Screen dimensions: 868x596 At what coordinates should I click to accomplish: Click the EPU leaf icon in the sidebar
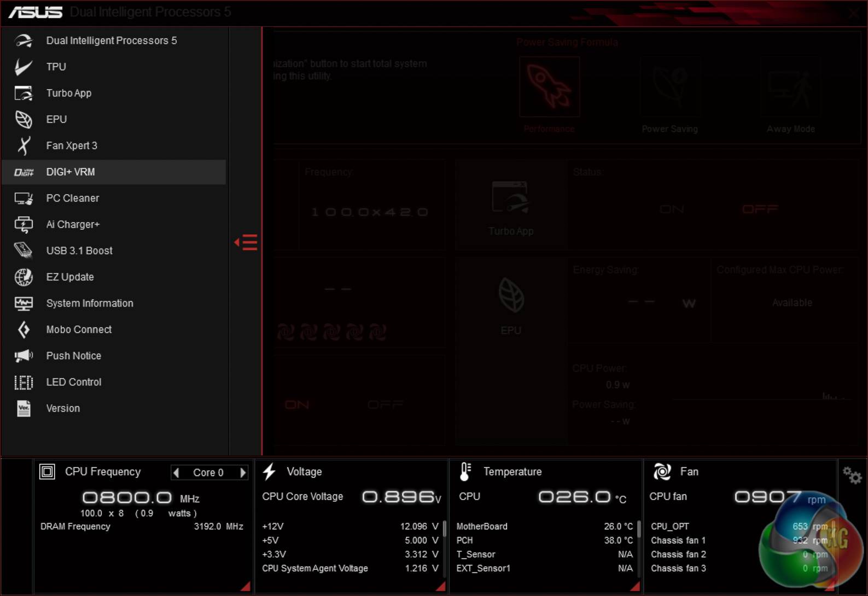(x=24, y=119)
